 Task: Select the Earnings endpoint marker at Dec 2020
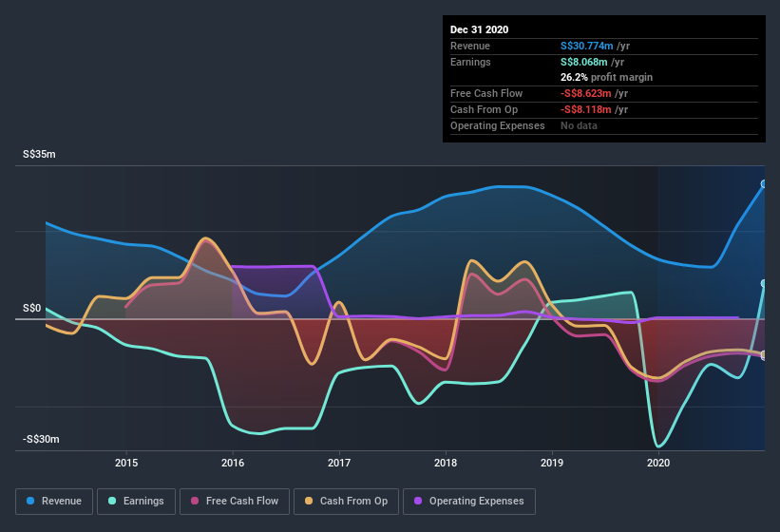pyautogui.click(x=764, y=283)
